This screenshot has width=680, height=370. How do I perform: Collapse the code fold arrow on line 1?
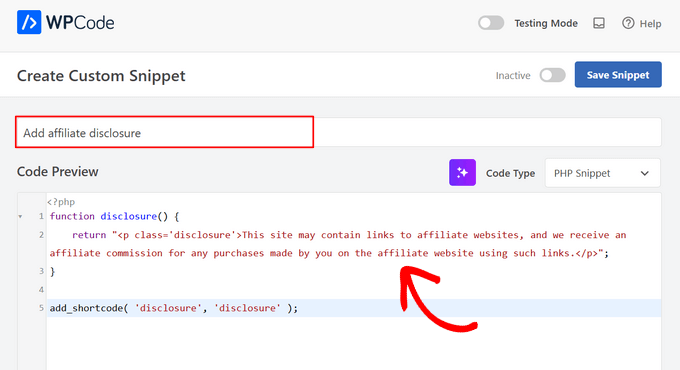[20, 216]
